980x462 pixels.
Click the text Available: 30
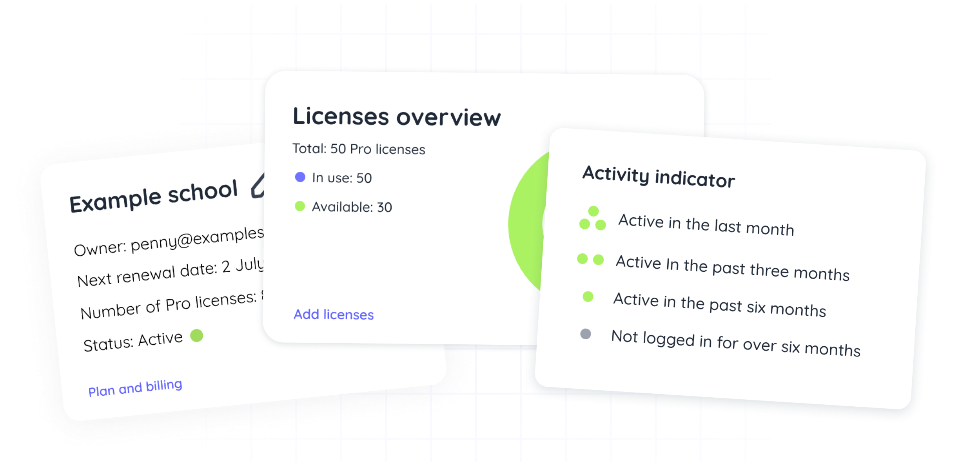352,207
